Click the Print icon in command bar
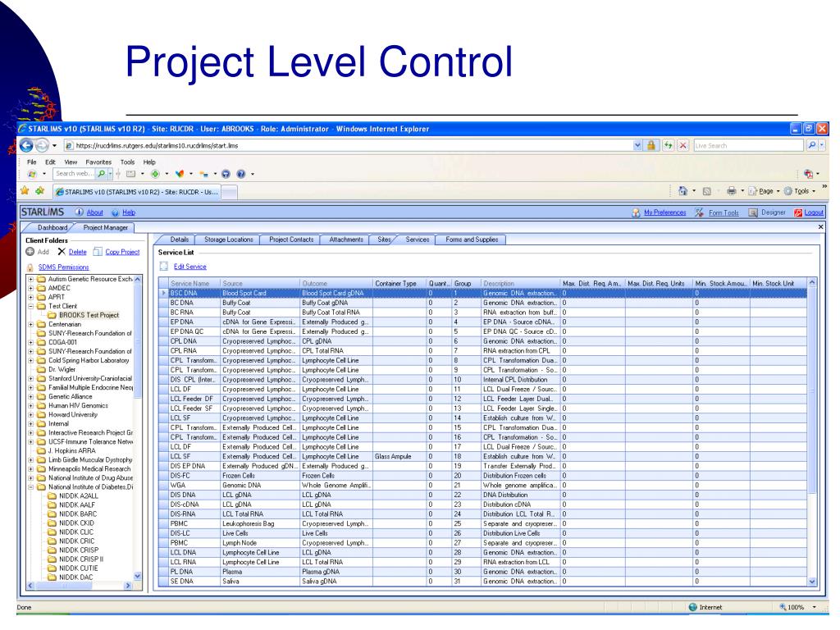The width and height of the screenshot is (840, 630). click(x=731, y=190)
